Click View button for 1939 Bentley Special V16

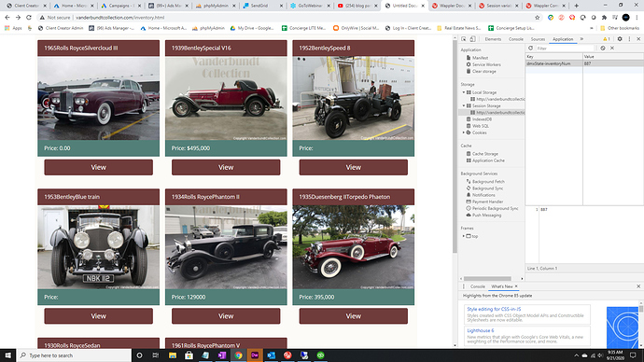click(226, 167)
